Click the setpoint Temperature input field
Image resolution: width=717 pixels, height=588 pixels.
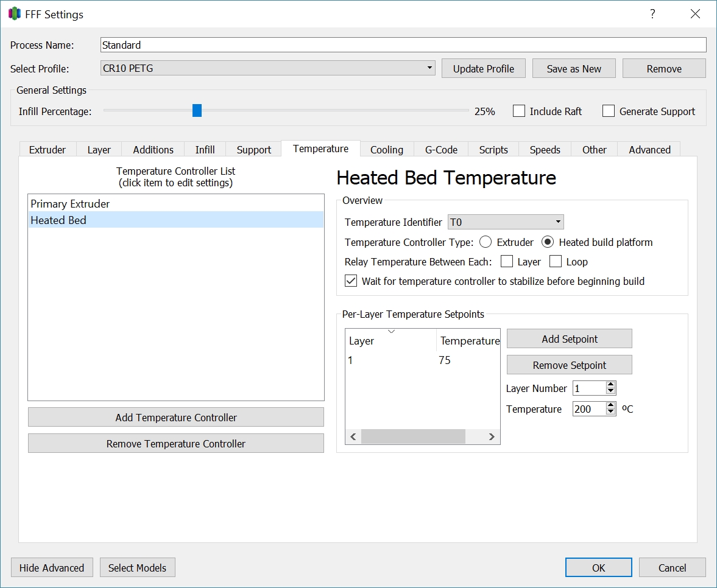589,408
